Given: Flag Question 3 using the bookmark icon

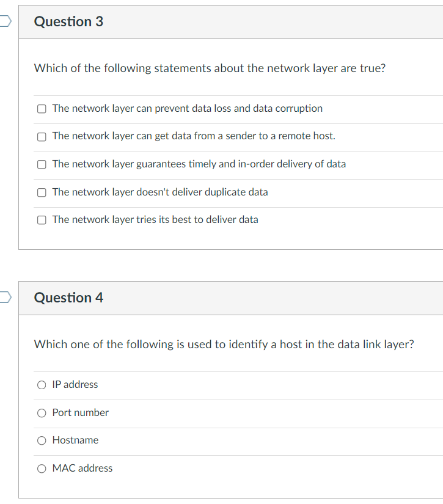Looking at the screenshot, I should tap(5, 21).
